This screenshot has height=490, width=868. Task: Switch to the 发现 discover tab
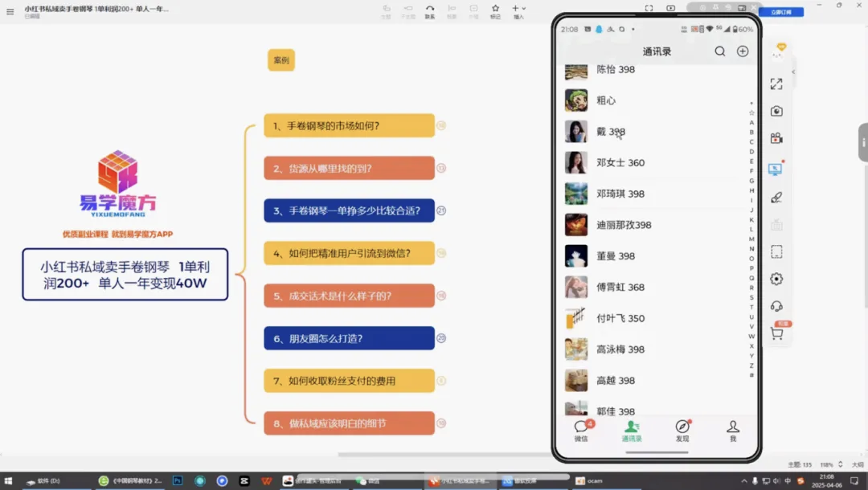[682, 431]
